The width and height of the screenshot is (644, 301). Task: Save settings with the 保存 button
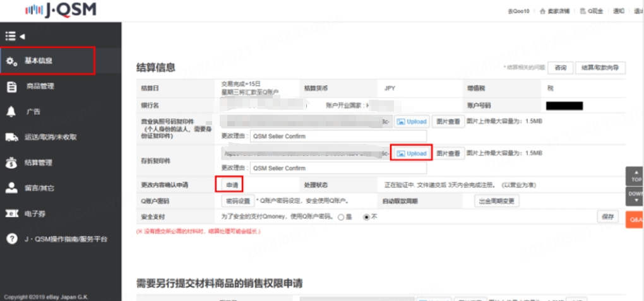coord(607,217)
